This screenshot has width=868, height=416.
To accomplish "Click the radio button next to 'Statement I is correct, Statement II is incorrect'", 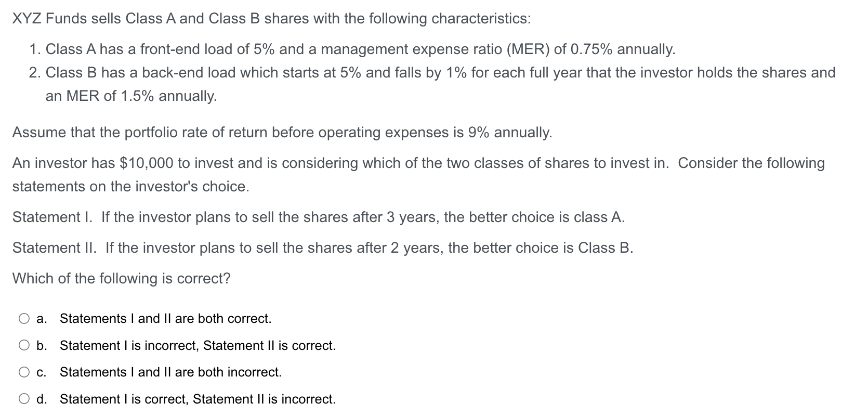I will pyautogui.click(x=24, y=399).
